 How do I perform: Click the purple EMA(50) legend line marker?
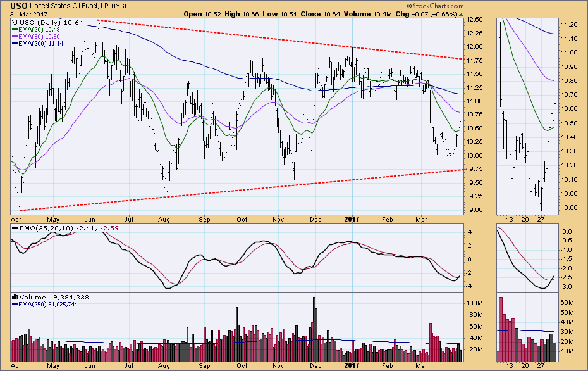[x=15, y=37]
